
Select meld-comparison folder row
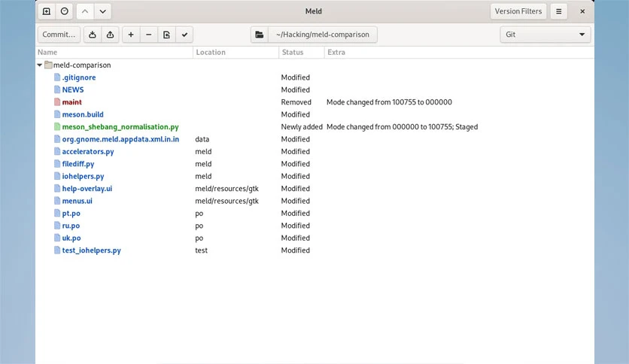[x=315, y=65]
